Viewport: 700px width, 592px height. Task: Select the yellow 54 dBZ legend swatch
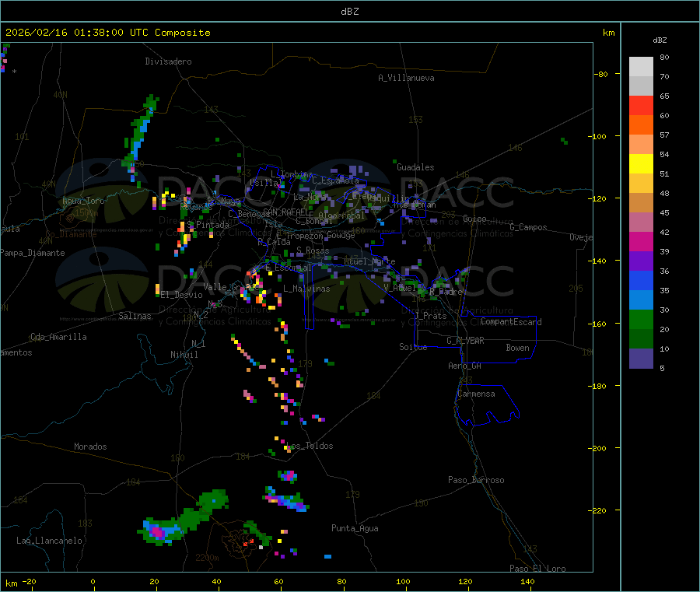641,164
